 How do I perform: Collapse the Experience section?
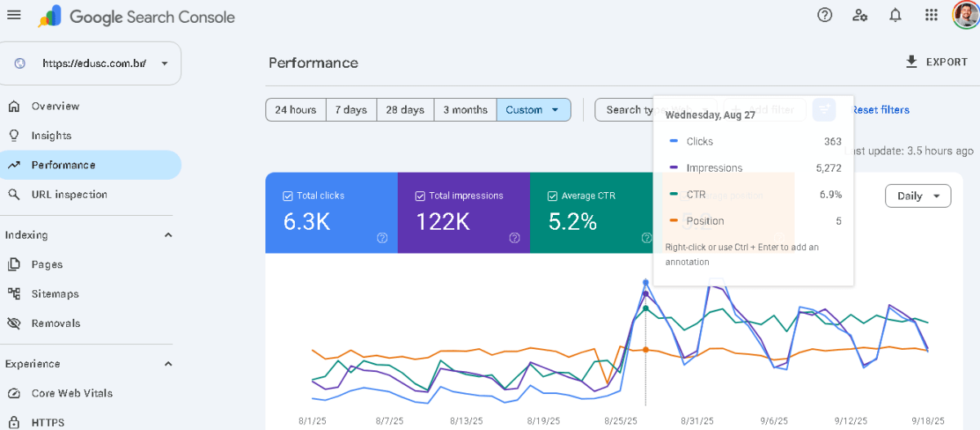click(x=168, y=364)
